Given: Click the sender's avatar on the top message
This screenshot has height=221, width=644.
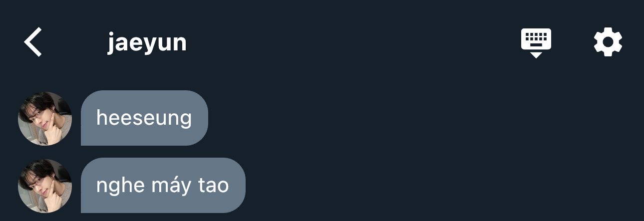Looking at the screenshot, I should (x=45, y=118).
